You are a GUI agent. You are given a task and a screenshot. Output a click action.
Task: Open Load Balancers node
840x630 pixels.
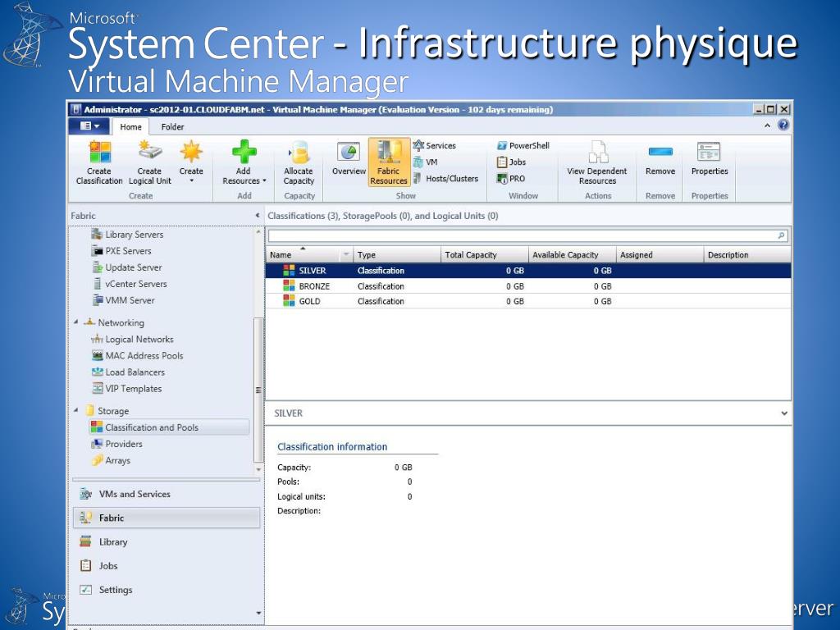128,372
